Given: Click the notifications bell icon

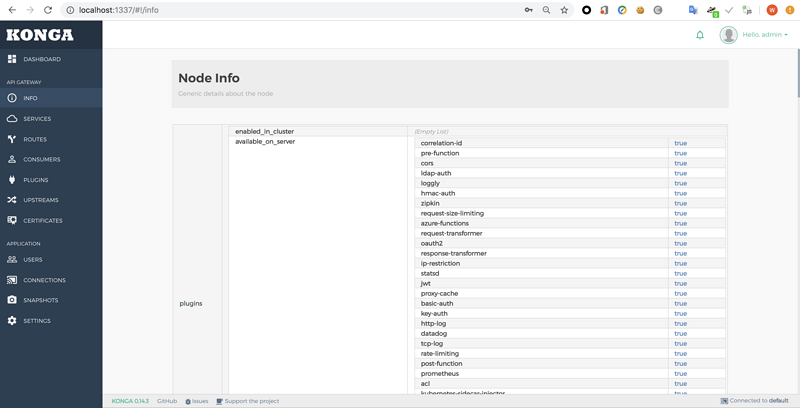Looking at the screenshot, I should point(700,35).
